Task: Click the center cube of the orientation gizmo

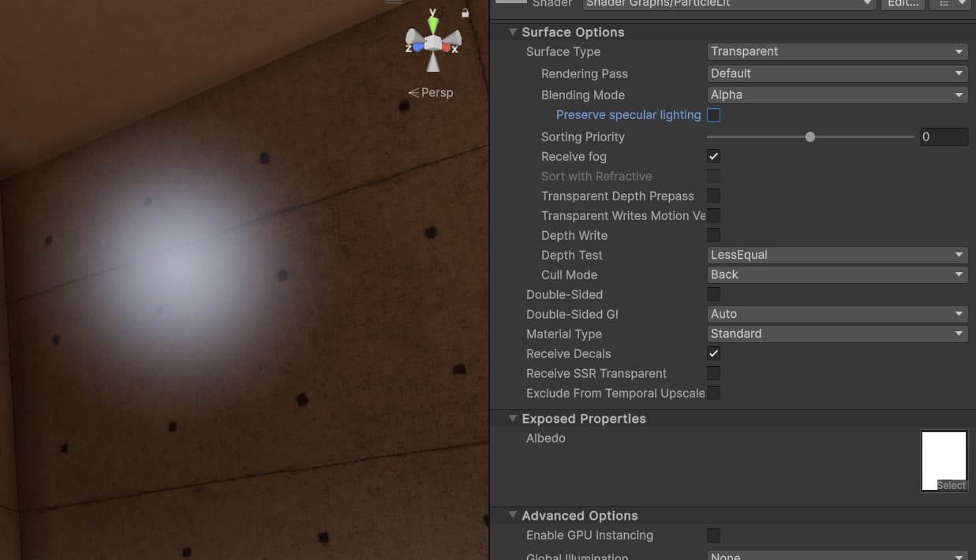Action: click(x=432, y=43)
